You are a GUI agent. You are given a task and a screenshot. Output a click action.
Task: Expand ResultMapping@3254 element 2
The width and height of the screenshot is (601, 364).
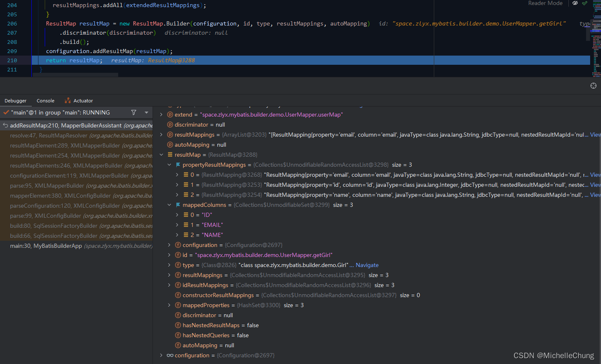click(x=177, y=195)
